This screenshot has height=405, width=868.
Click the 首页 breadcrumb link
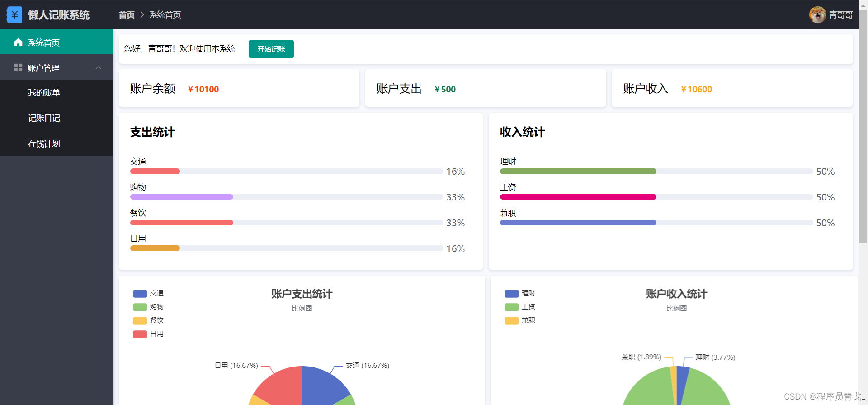[127, 15]
